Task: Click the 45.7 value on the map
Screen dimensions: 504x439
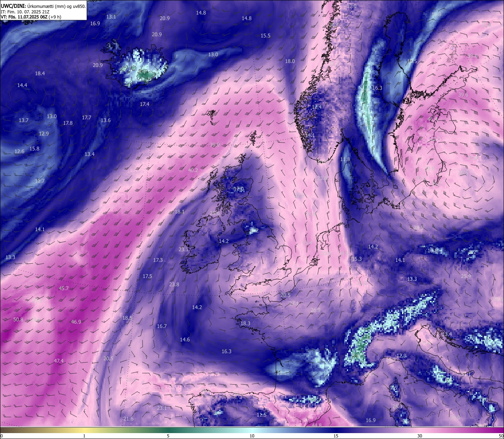Action: pyautogui.click(x=63, y=288)
